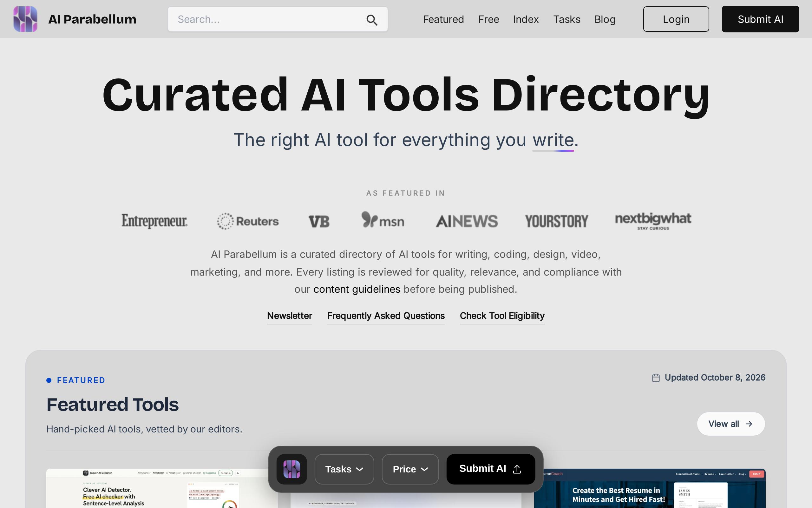Open the content guidelines link
812x508 pixels.
pyautogui.click(x=357, y=289)
